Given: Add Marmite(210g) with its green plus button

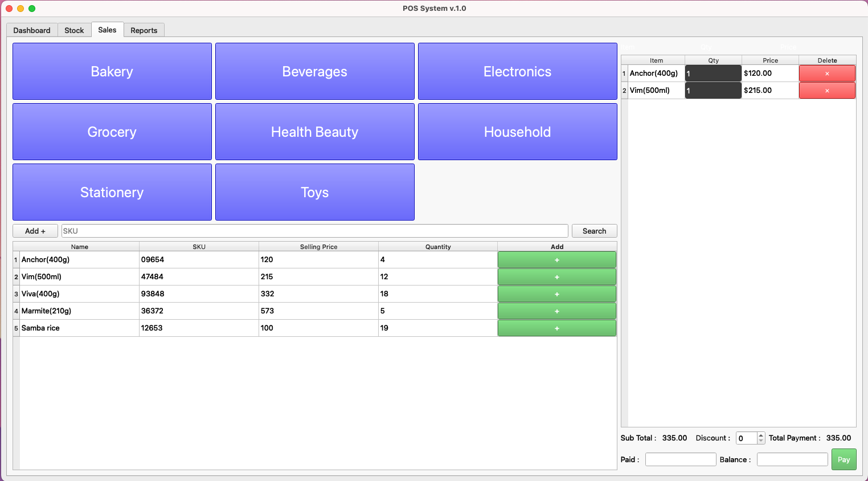Looking at the screenshot, I should (x=557, y=311).
